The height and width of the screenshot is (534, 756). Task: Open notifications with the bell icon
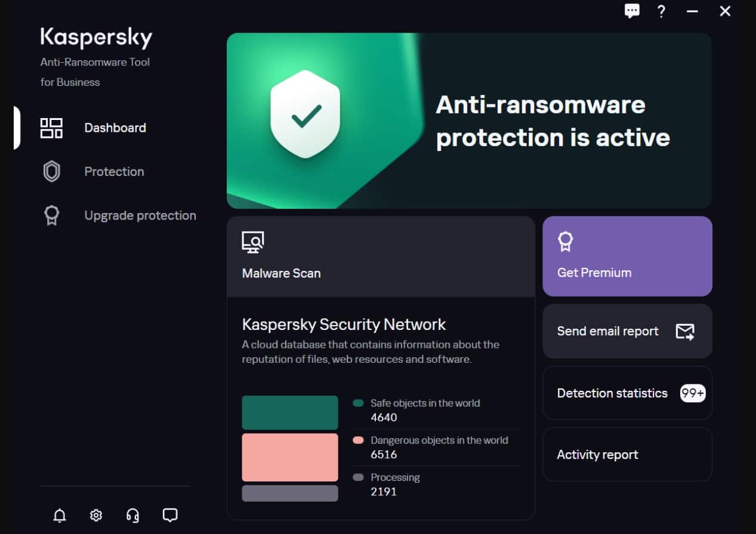pyautogui.click(x=59, y=516)
